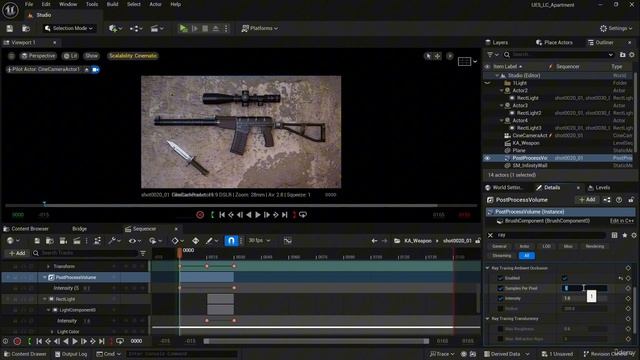Click AO Intensity value slider
This screenshot has height=360, width=640.
[584, 298]
